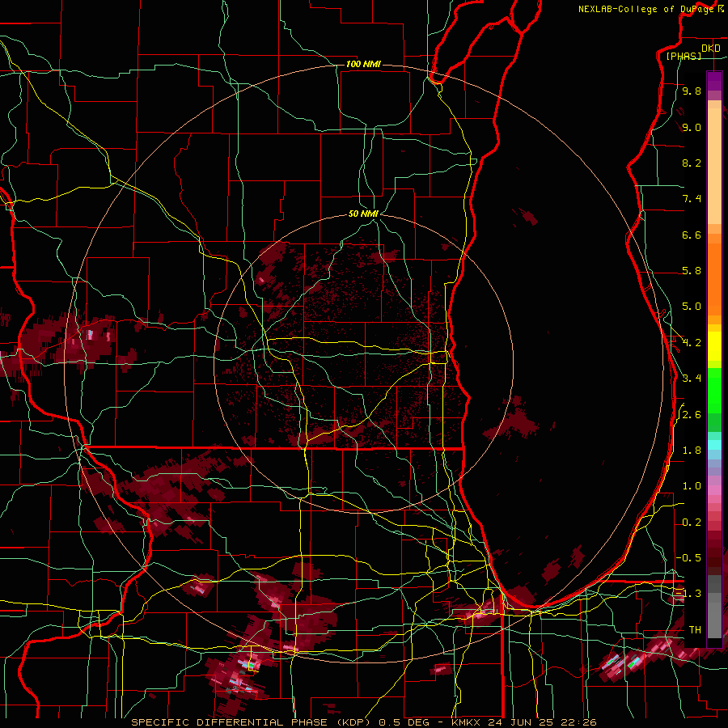
Task: Pick the yellow segment of the color scale
Action: pos(714,346)
